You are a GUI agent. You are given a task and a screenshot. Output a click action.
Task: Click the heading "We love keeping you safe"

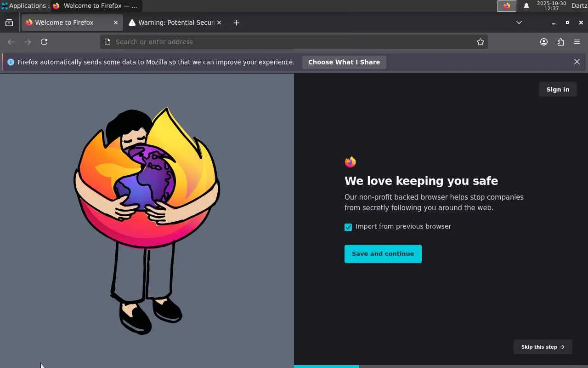pos(421,181)
